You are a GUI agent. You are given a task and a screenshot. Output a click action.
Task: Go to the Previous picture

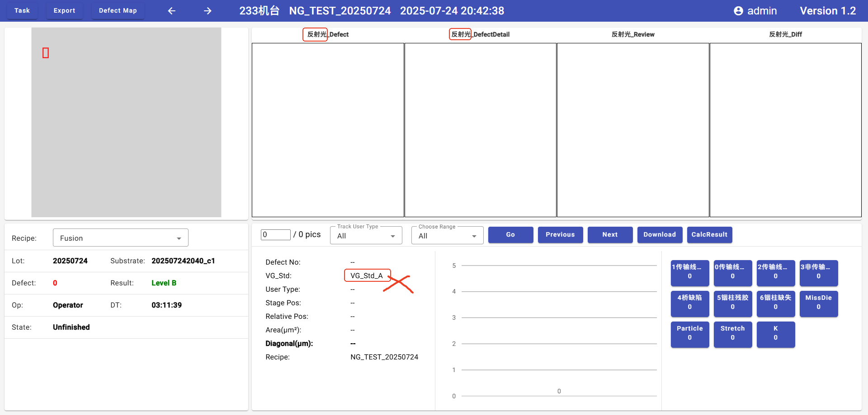pos(560,235)
